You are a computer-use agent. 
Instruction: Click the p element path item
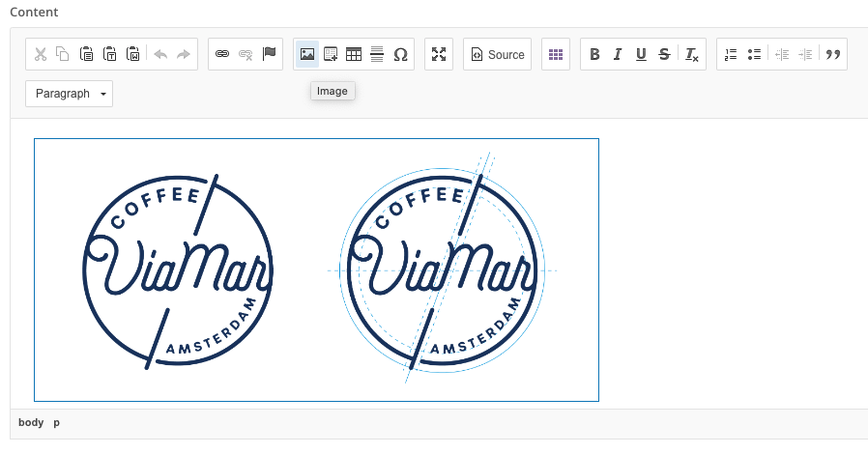[56, 422]
